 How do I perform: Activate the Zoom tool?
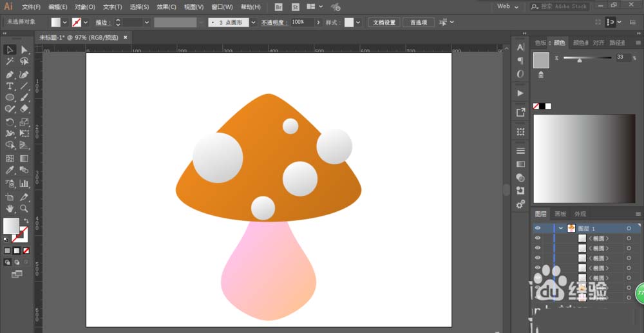click(x=24, y=209)
